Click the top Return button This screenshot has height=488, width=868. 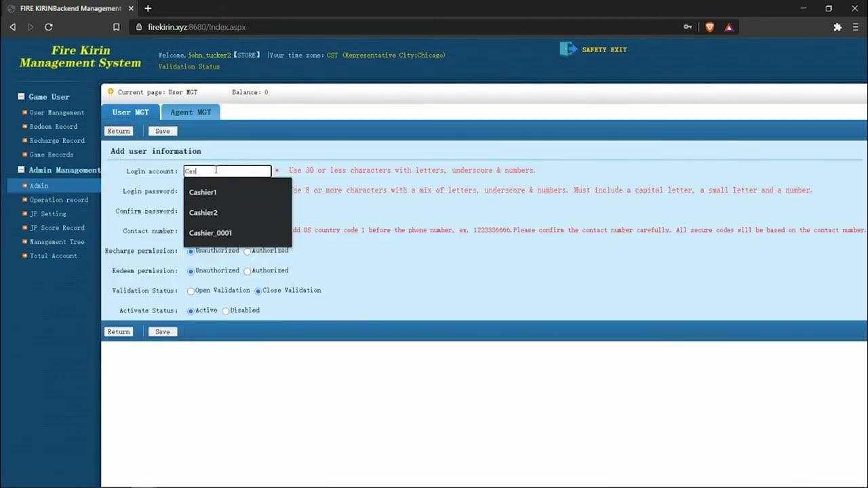click(119, 131)
